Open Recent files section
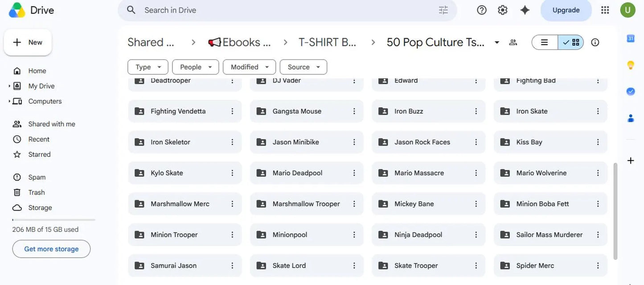This screenshot has width=644, height=285. click(39, 139)
